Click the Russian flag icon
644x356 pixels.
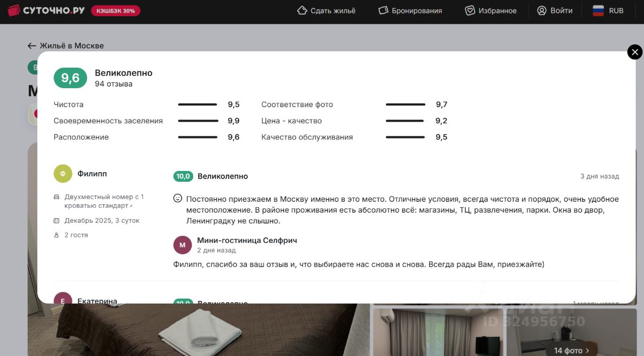599,11
